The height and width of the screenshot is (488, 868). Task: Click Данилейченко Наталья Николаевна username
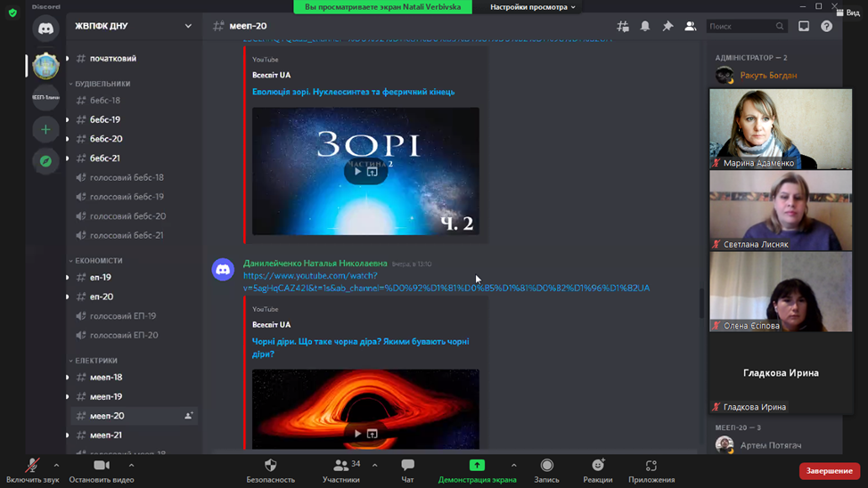pos(315,264)
